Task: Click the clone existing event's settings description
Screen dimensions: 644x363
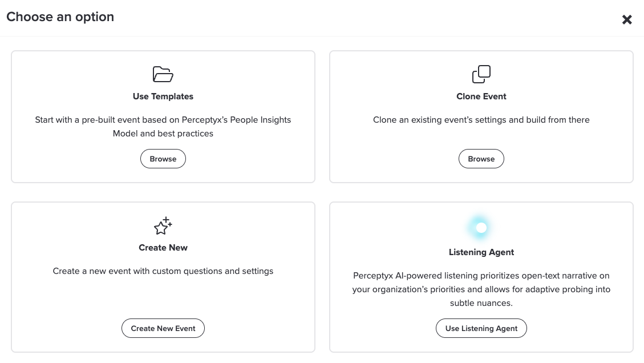Action: click(x=481, y=120)
